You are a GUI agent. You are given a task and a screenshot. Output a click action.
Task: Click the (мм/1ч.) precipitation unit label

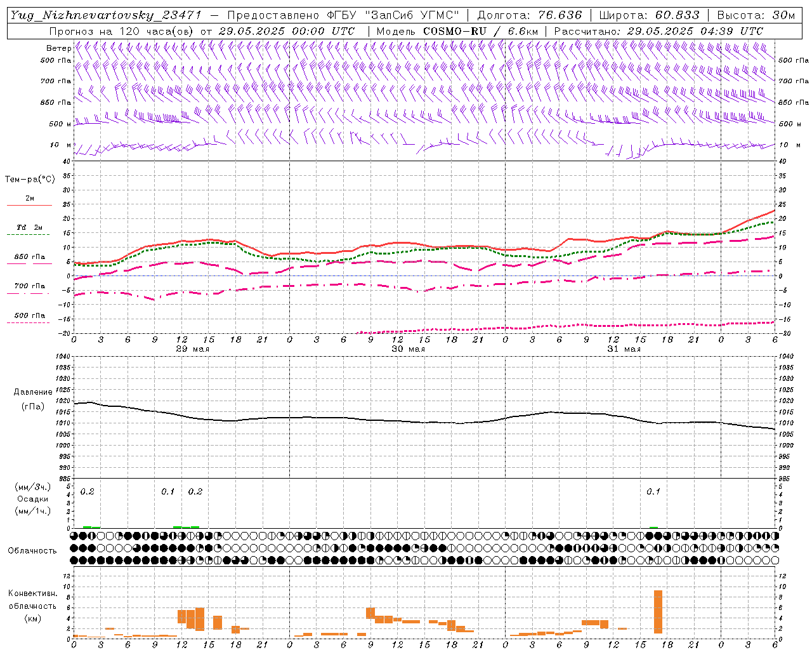(33, 511)
